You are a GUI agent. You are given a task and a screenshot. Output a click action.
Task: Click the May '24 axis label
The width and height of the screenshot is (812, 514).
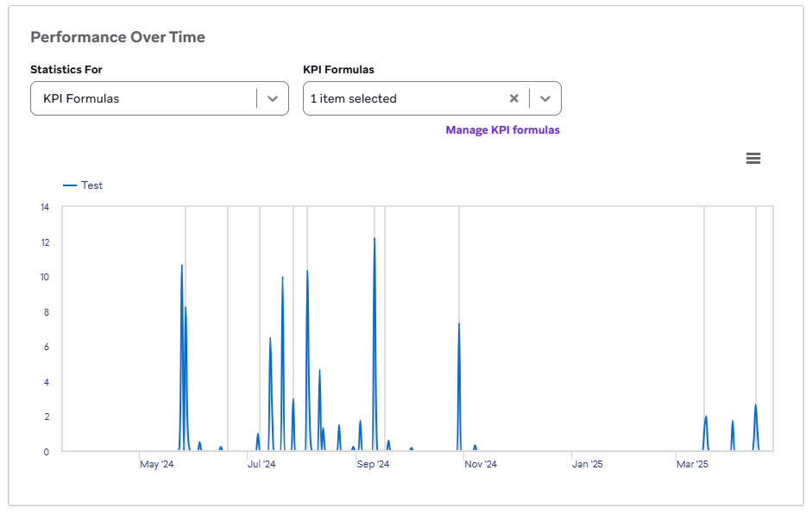pyautogui.click(x=156, y=464)
